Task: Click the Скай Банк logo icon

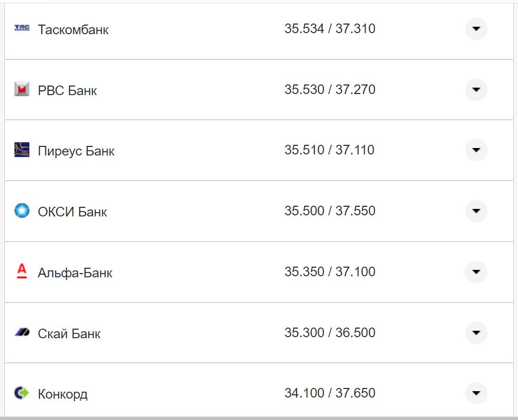Action: point(22,332)
